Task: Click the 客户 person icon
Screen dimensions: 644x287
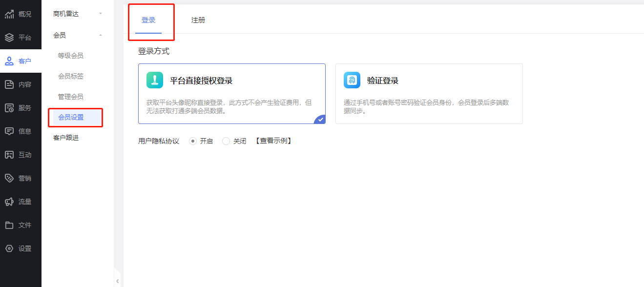Action: (x=9, y=61)
